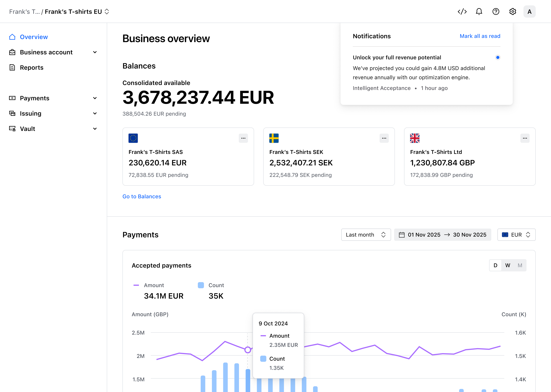Screen dimensions: 551x392
Task: Open Unlock your full revenue potential notification
Action: tap(426, 73)
